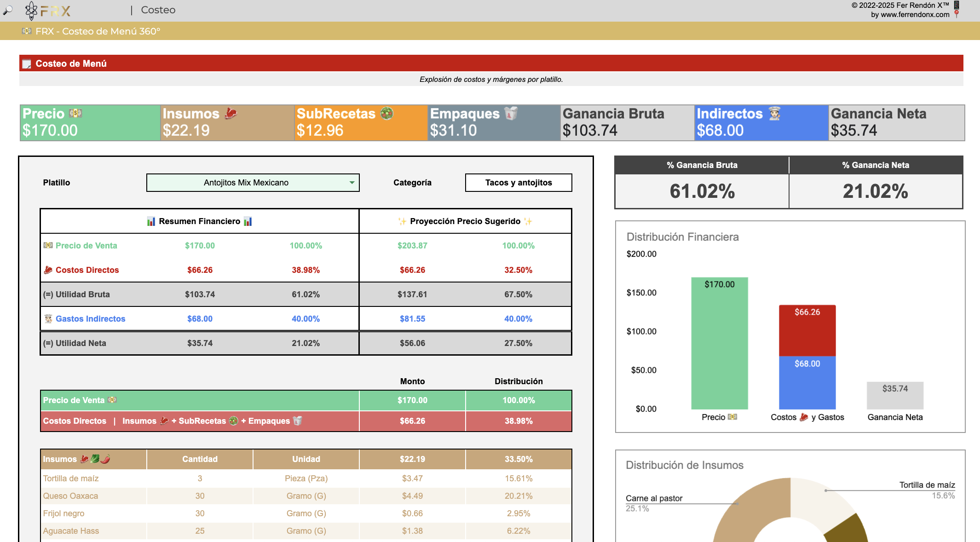Click the takeout box emoji in red Costos Directos bar
Image resolution: width=980 pixels, height=542 pixels.
point(298,421)
